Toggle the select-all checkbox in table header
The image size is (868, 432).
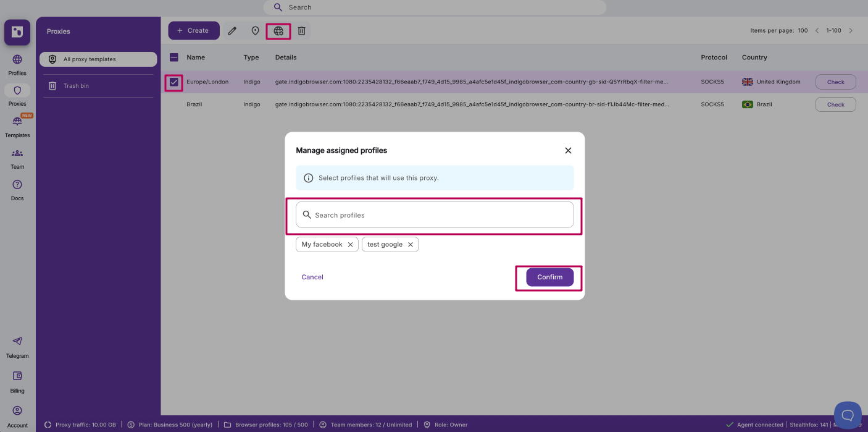pyautogui.click(x=173, y=57)
